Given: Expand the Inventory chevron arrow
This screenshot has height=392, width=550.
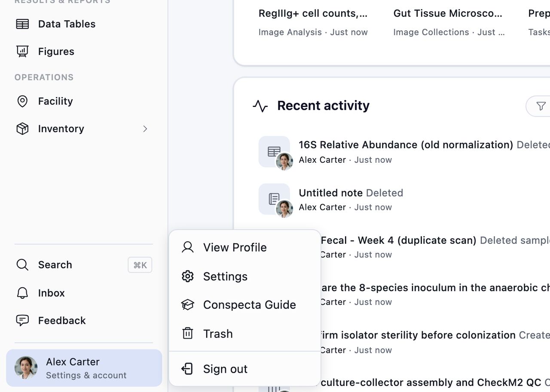Looking at the screenshot, I should [x=145, y=129].
